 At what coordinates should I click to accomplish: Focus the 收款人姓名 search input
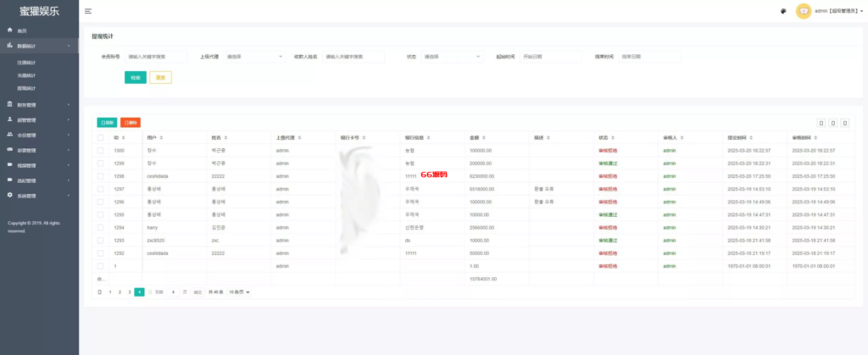pyautogui.click(x=353, y=57)
